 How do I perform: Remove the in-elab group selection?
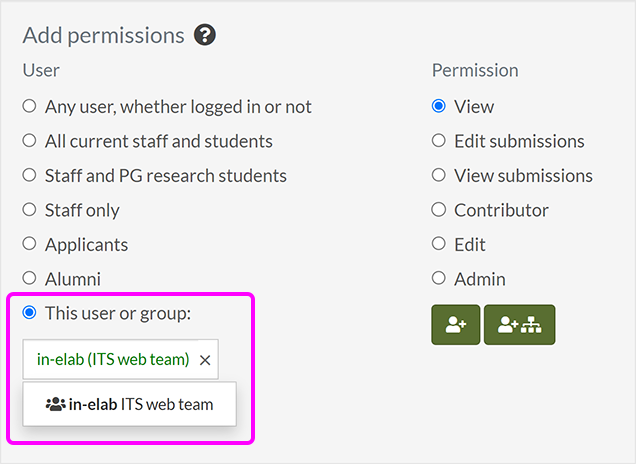point(205,360)
